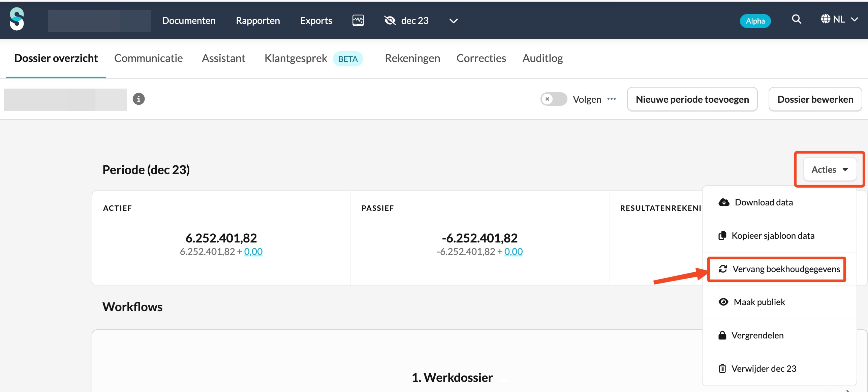Open the three-dots menu next to Volgen
The width and height of the screenshot is (868, 392).
(x=612, y=99)
